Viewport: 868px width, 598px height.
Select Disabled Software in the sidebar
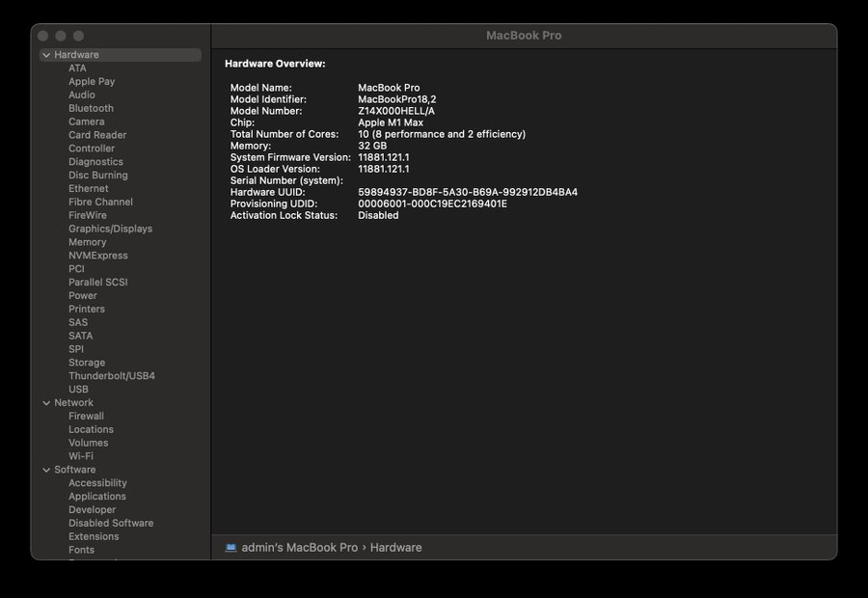(111, 523)
